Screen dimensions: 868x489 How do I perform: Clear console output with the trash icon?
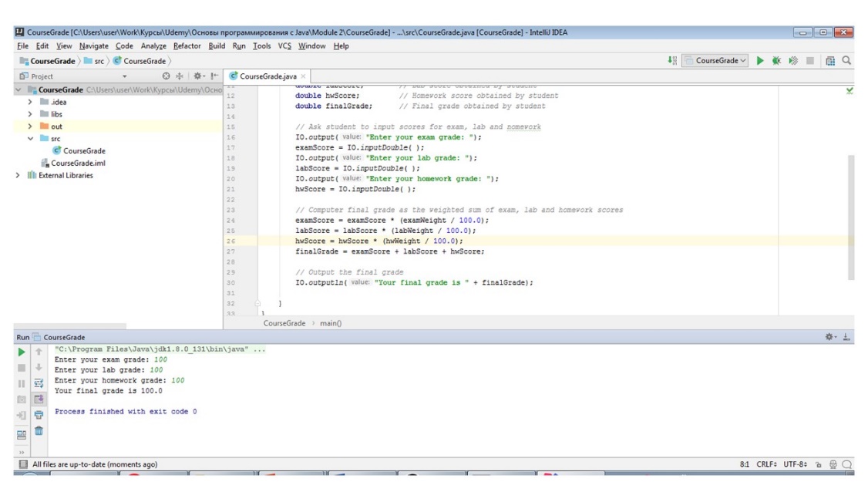click(x=39, y=431)
